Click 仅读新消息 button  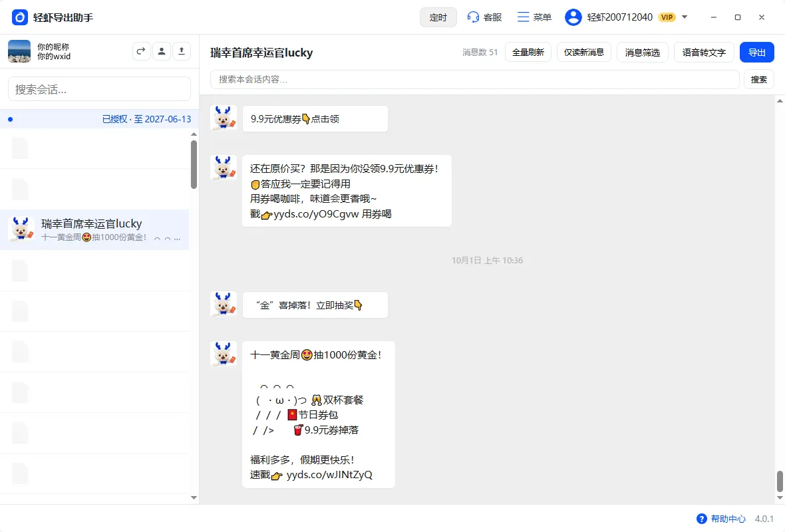(583, 52)
